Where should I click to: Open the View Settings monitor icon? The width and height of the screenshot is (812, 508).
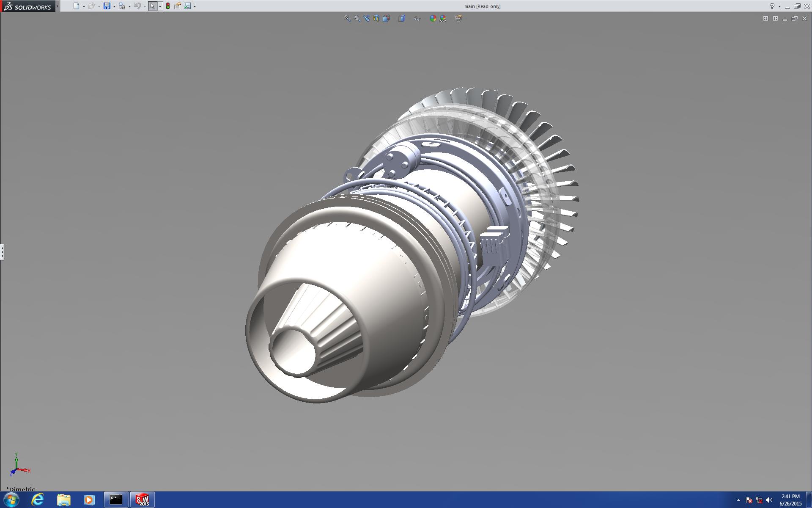coord(458,18)
